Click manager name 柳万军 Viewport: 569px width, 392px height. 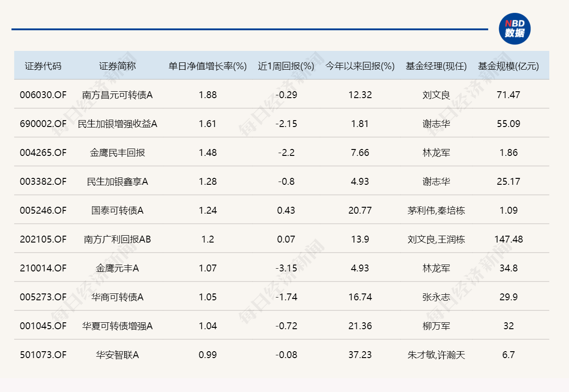click(x=436, y=326)
